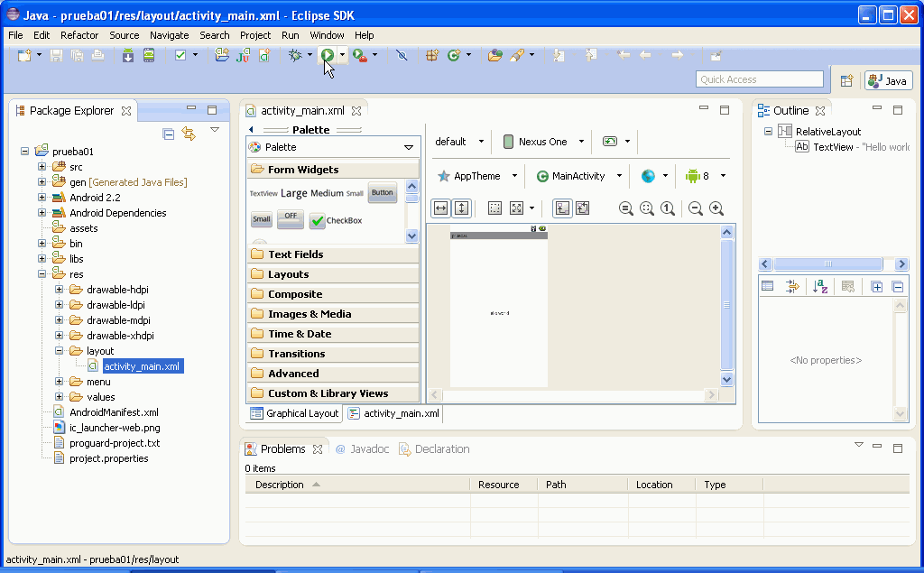This screenshot has height=573, width=924.
Task: Open the Nexus One device dropdown
Action: 543,142
